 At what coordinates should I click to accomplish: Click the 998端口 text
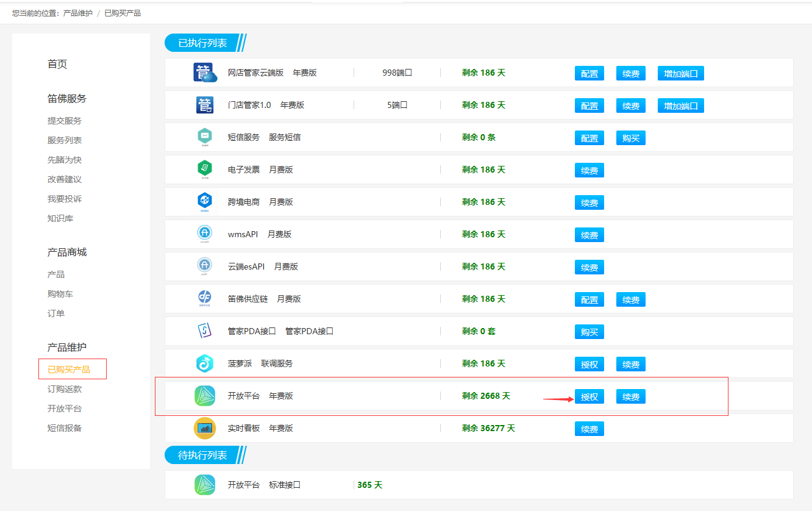397,73
